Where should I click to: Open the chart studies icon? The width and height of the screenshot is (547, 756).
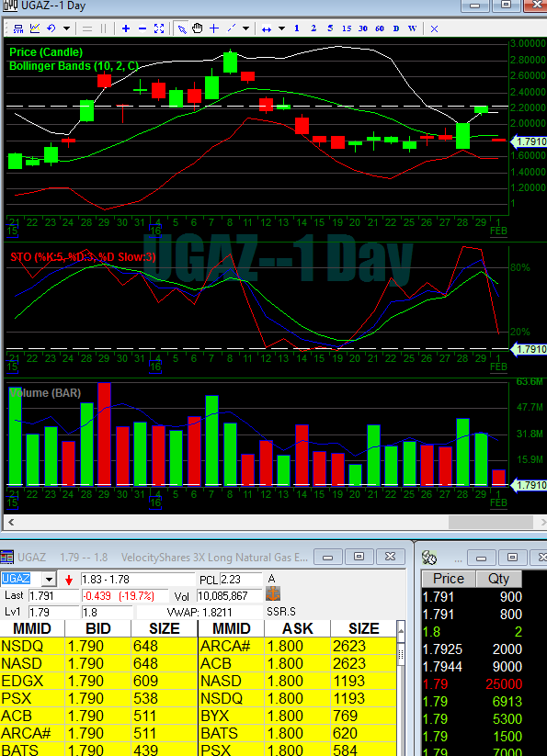coord(35,28)
